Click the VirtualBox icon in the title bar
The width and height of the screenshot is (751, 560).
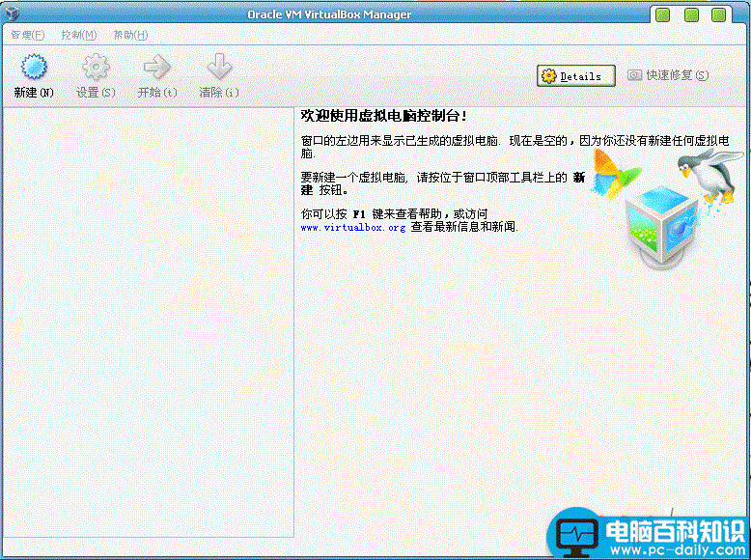point(11,14)
